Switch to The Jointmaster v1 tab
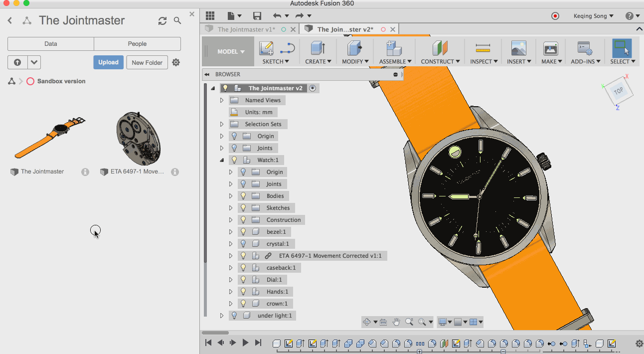The image size is (644, 354). click(246, 29)
